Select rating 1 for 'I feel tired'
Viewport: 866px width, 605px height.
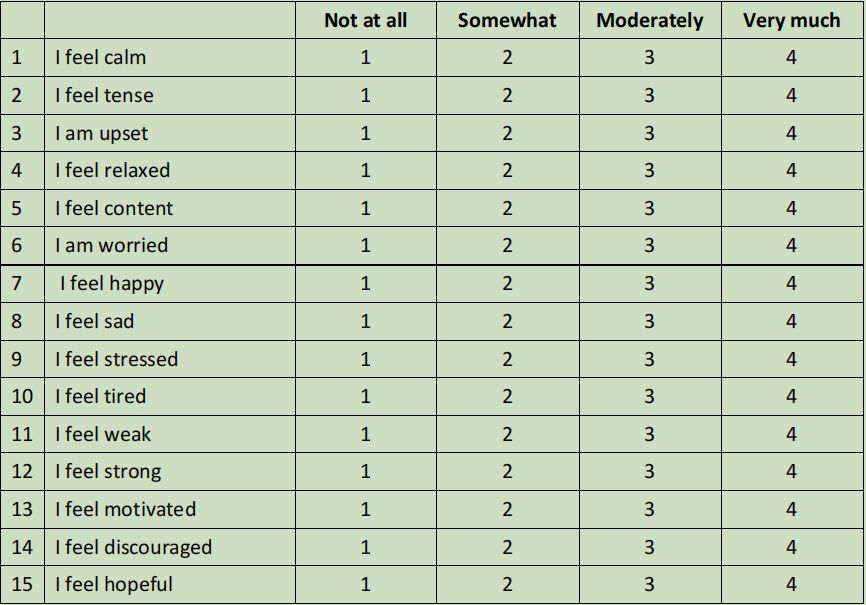(x=365, y=397)
